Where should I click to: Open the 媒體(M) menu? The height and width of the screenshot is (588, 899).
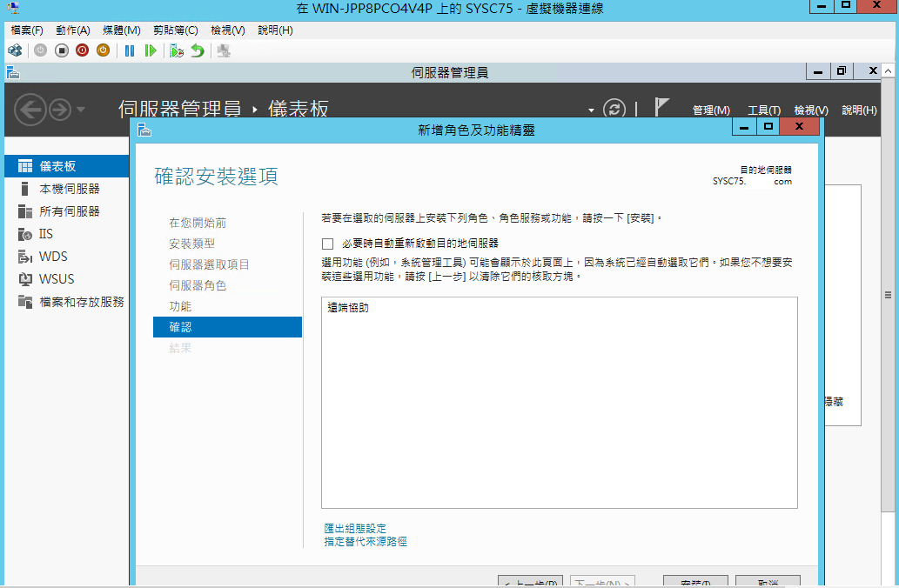[122, 30]
